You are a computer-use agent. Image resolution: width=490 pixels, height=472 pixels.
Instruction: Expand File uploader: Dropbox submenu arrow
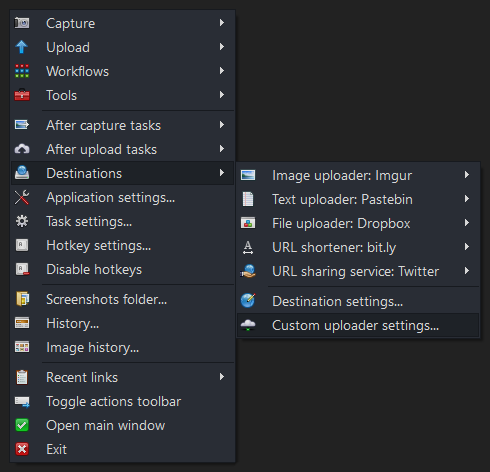coord(467,223)
